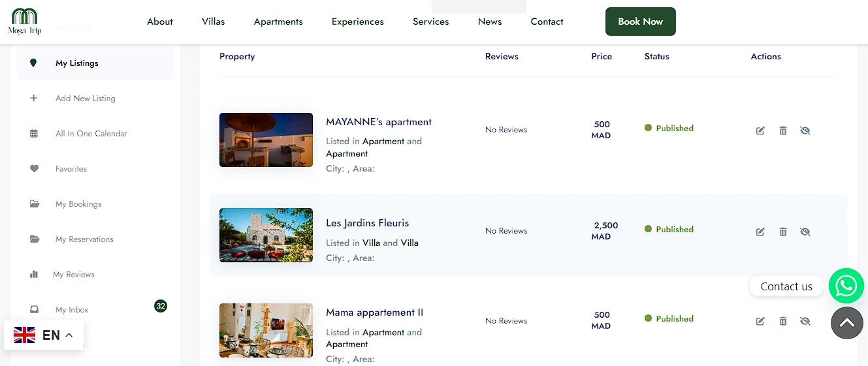Screen dimensions: 868x366
Task: Edit the Les Jardins Fleuris listing
Action: click(x=760, y=232)
